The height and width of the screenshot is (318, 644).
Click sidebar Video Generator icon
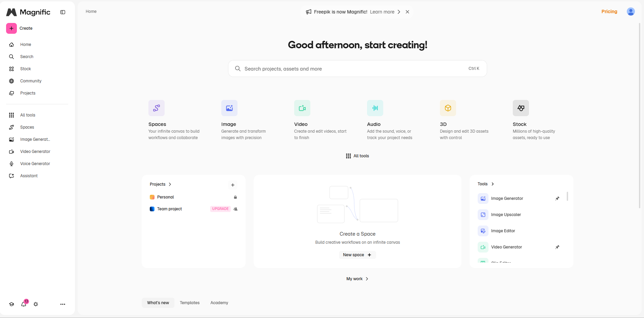[11, 152]
